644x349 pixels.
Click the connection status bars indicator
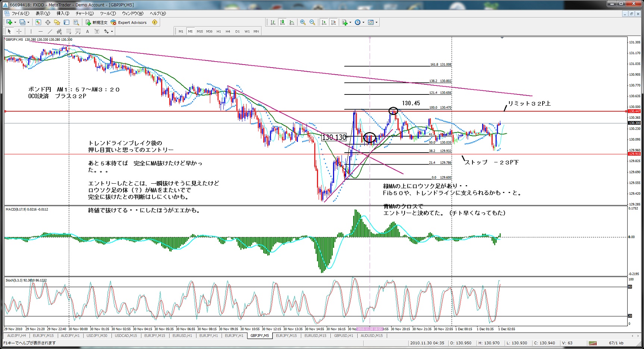(x=593, y=343)
